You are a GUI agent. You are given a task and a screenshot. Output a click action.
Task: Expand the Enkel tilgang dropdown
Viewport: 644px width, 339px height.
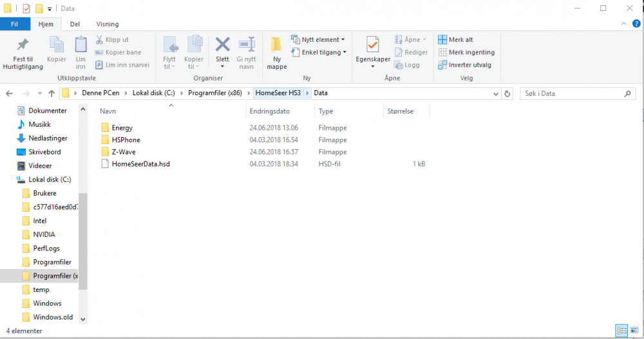319,52
